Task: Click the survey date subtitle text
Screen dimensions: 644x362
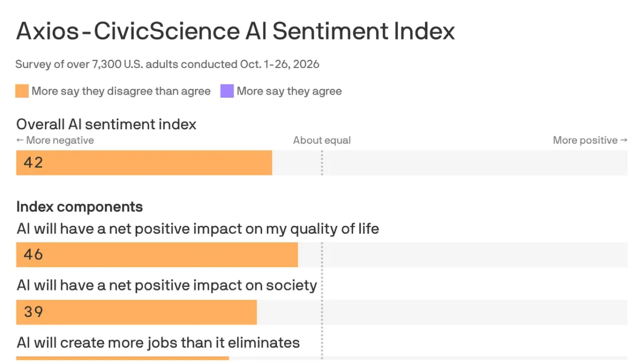Action: 168,64
